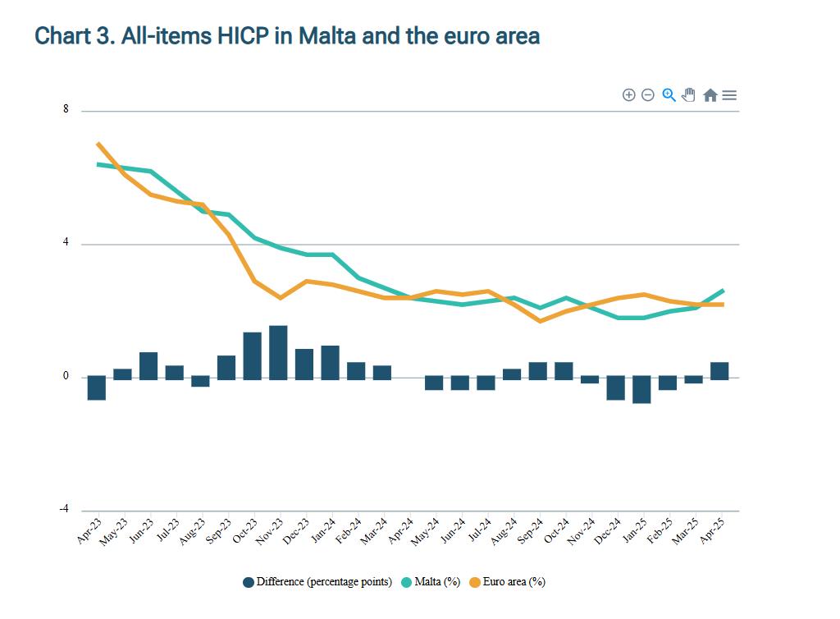Hide the Euro area (%) series in the legend
Viewport: 840px width, 619px height.
(515, 581)
